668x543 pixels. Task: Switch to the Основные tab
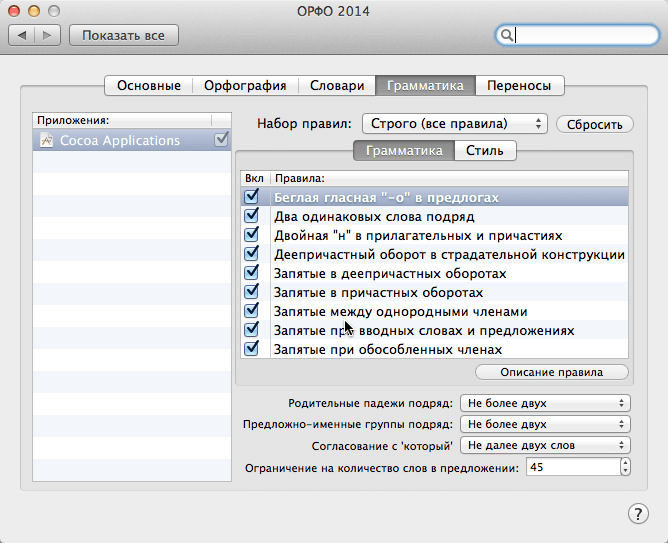(149, 86)
